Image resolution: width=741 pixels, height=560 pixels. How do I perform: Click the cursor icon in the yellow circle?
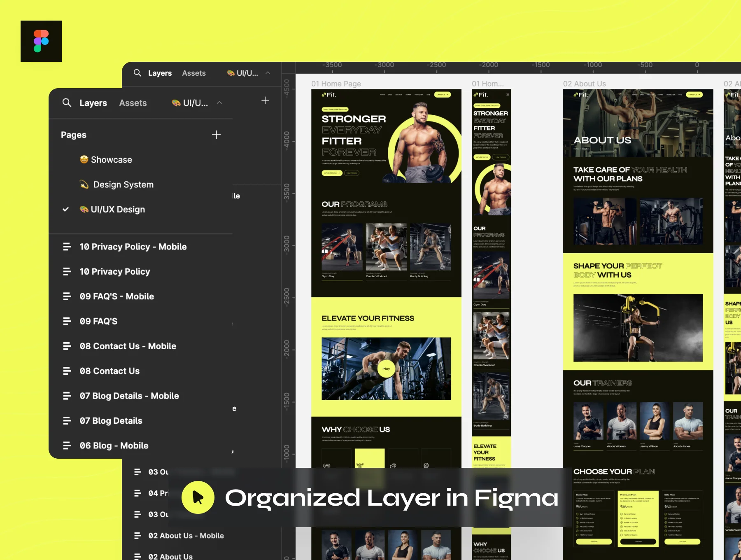coord(198,497)
